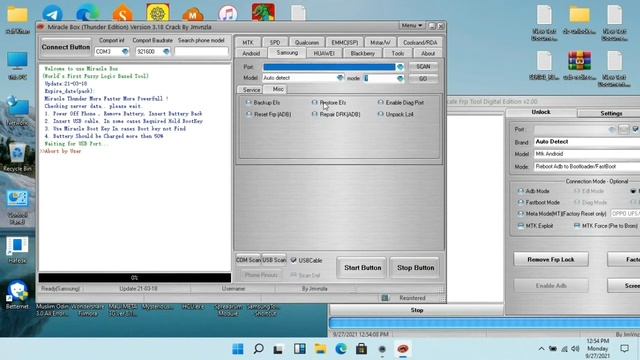Image resolution: width=640 pixels, height=360 pixels.
Task: Open Widgets from taskbar
Action: click(x=300, y=349)
